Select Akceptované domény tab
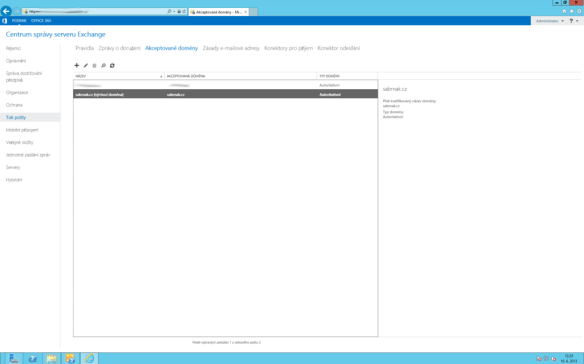Image resolution: width=584 pixels, height=364 pixels. click(171, 48)
